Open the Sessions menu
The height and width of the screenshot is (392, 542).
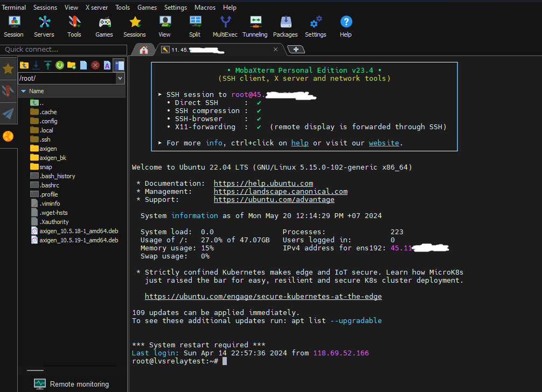pos(45,7)
